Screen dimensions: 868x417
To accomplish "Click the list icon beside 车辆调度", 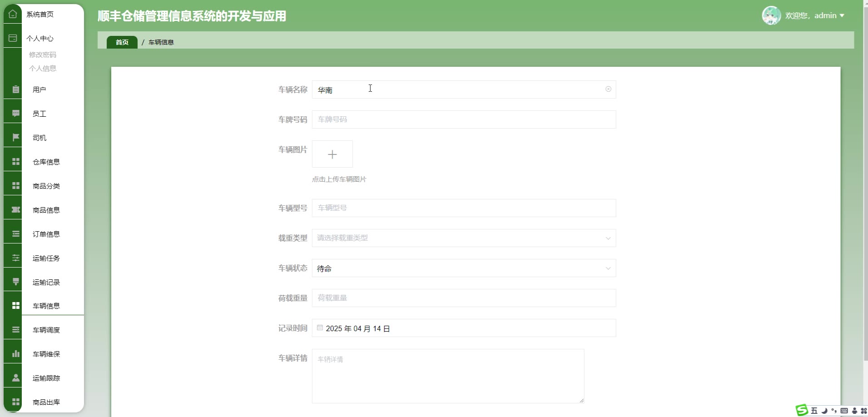I will (x=16, y=330).
